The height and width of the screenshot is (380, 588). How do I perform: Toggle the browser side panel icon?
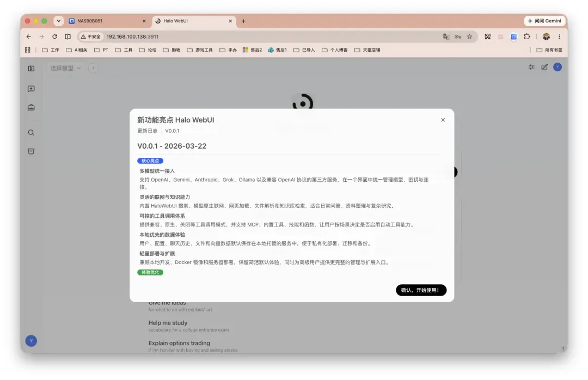point(68,37)
